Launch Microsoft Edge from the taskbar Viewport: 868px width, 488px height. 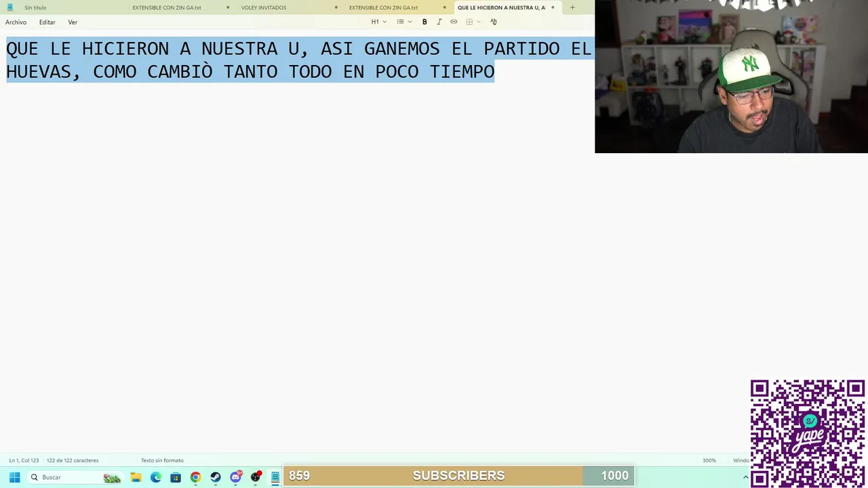156,477
